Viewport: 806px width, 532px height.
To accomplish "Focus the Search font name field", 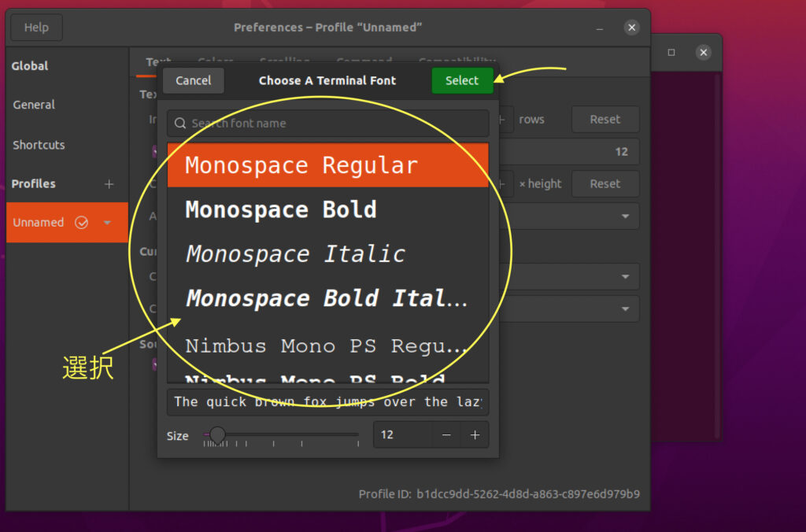I will click(335, 124).
